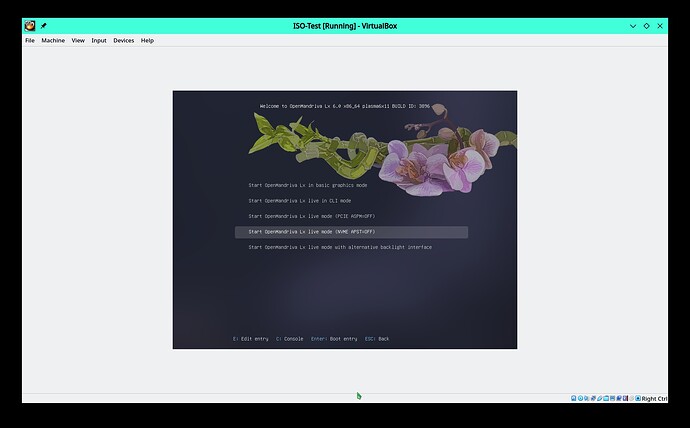The width and height of the screenshot is (690, 428).
Task: Click the optical disk status icon
Action: coord(580,399)
